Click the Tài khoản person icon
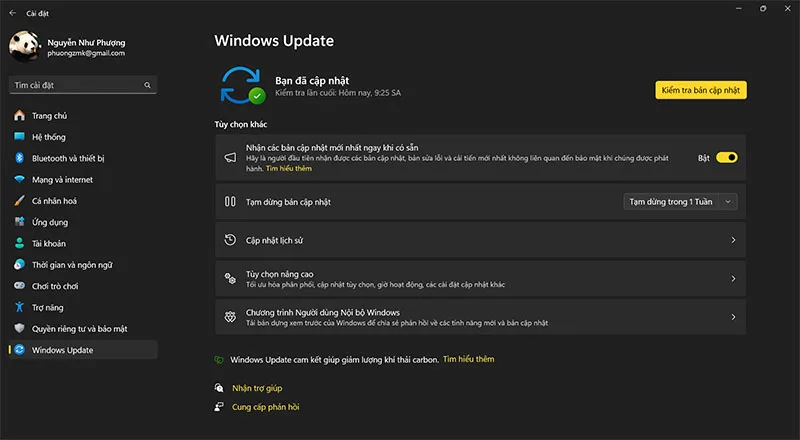 (x=19, y=243)
